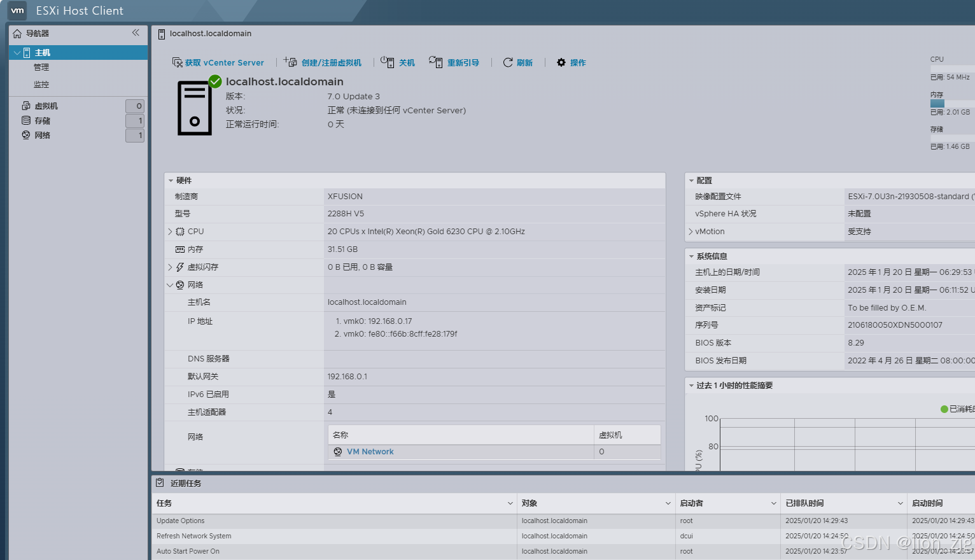
Task: Select Virtual Machines in navigator
Action: (46, 106)
